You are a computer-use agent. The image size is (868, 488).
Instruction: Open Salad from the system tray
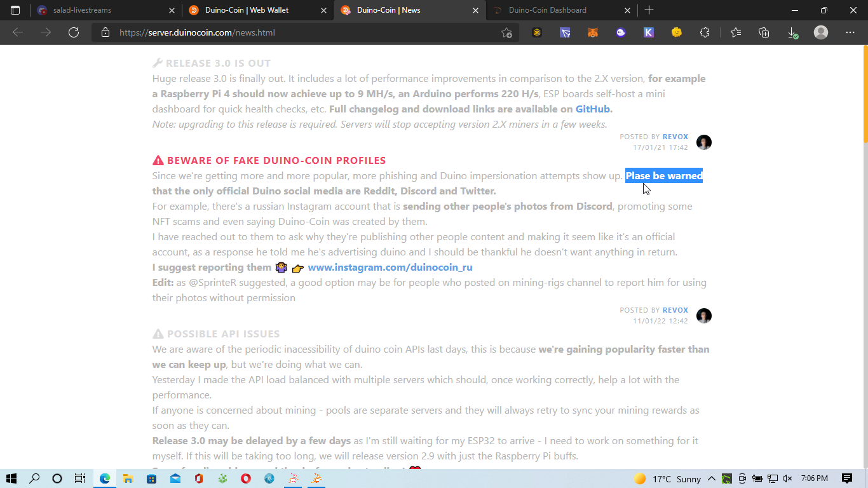(x=725, y=478)
